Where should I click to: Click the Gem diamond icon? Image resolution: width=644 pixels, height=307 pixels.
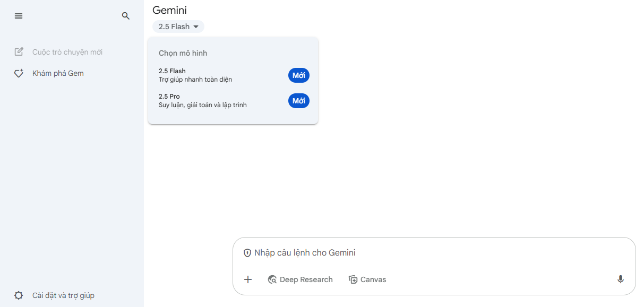(19, 73)
